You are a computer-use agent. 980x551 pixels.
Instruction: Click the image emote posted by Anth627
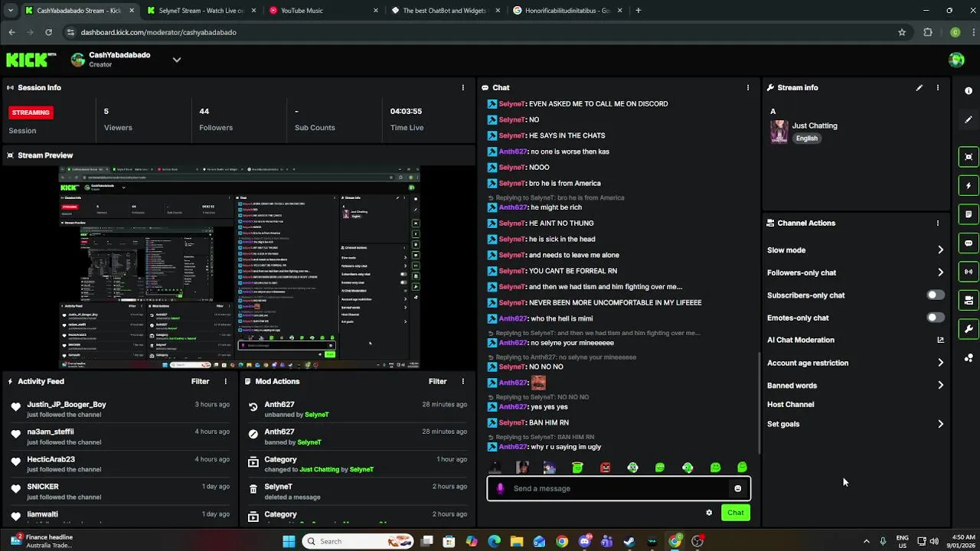[x=538, y=382]
